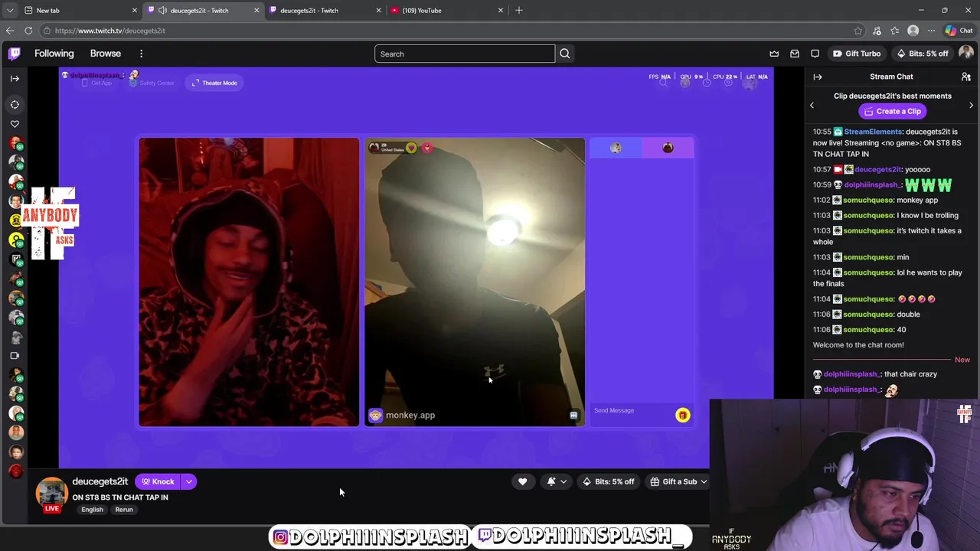
Task: Click the Create a Clip button
Action: (893, 111)
